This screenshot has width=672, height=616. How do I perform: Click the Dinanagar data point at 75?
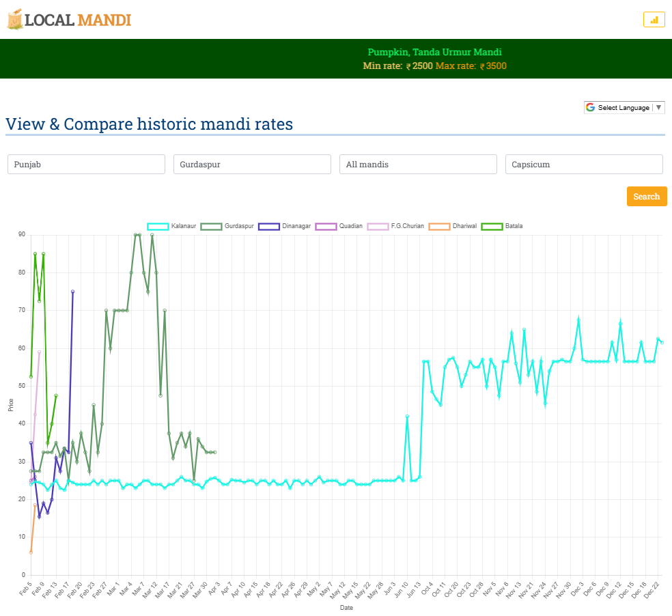click(x=72, y=292)
